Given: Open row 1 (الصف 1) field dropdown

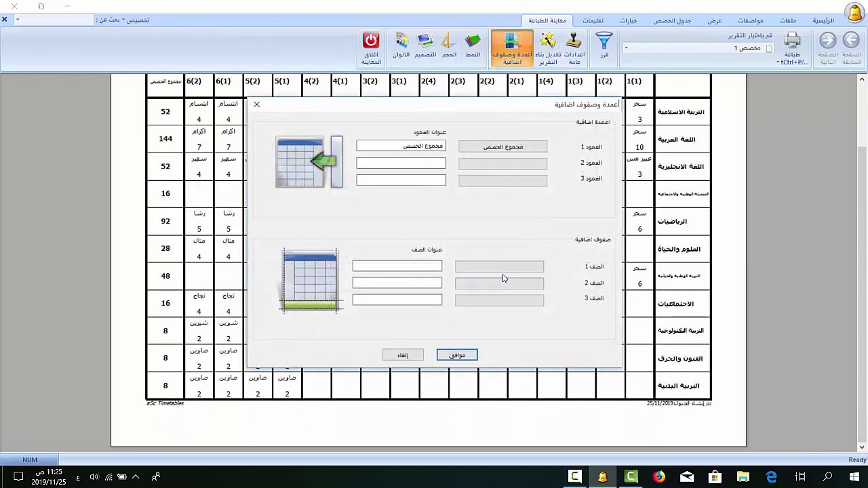Looking at the screenshot, I should pos(499,267).
